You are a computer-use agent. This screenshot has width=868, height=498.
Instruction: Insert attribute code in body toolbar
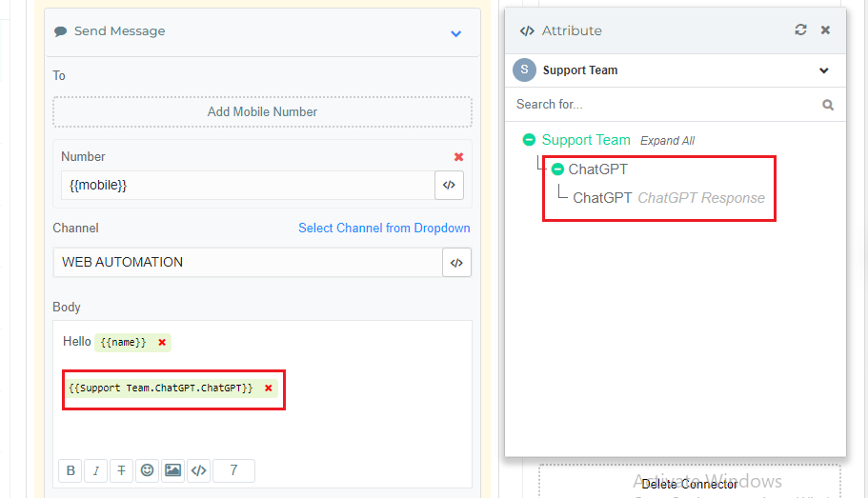click(198, 470)
